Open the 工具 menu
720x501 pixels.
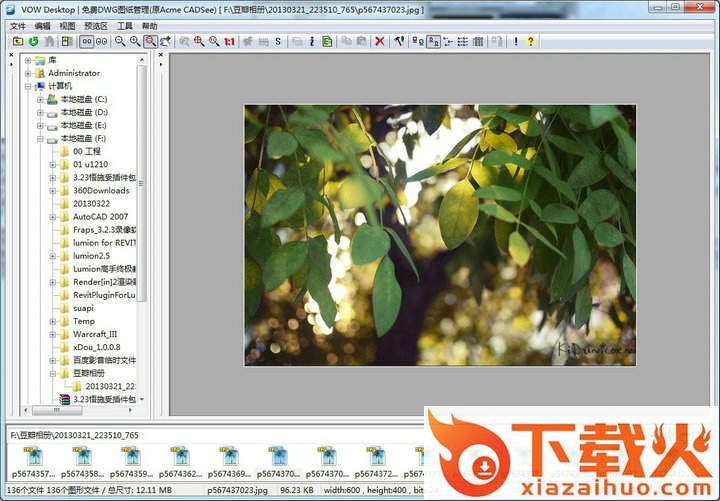click(125, 25)
